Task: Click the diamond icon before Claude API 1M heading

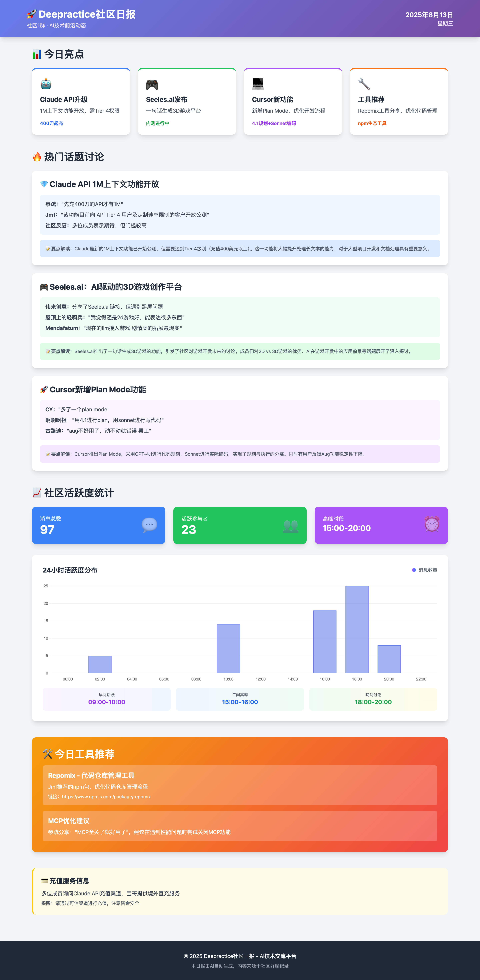Action: click(x=44, y=184)
